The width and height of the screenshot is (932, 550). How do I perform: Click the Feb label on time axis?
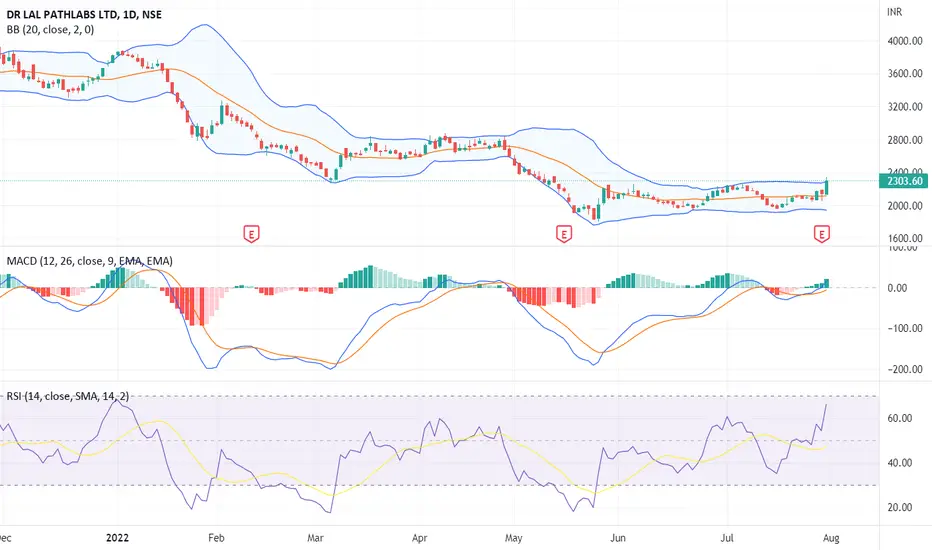click(x=216, y=538)
